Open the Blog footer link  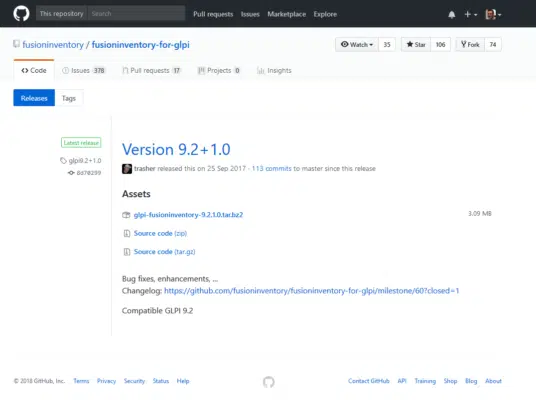[471, 381]
